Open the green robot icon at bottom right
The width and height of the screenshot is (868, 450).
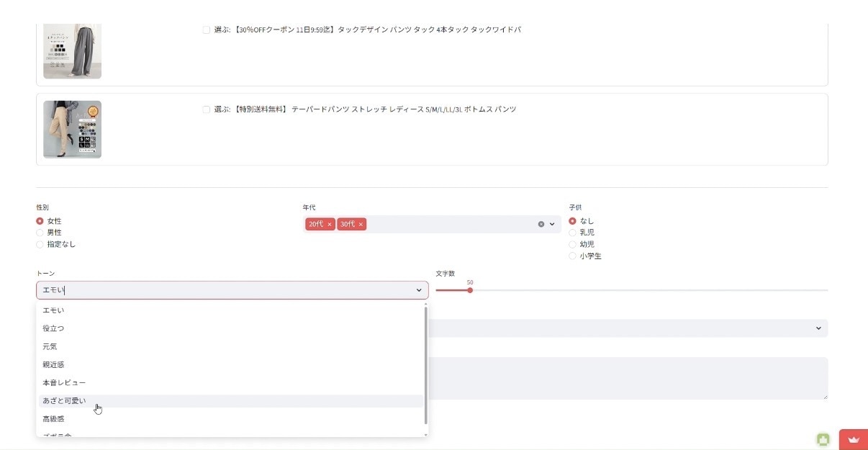pyautogui.click(x=823, y=439)
